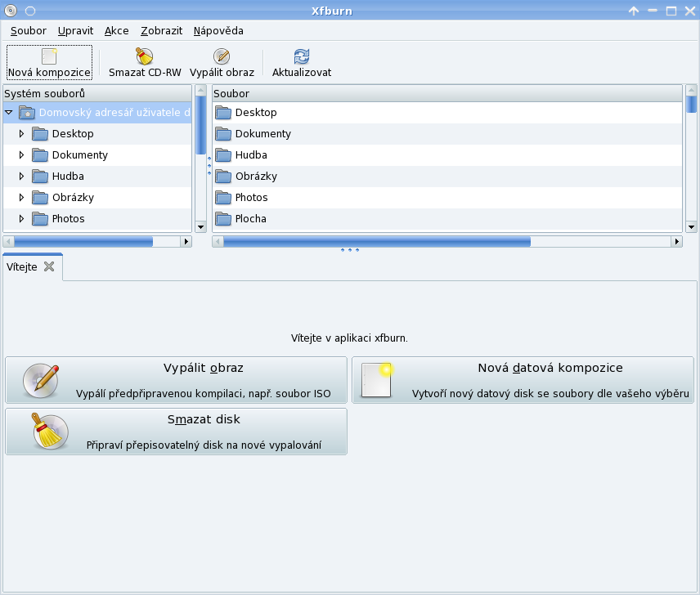This screenshot has width=700, height=595.
Task: Click the shade window up-arrow button
Action: click(x=634, y=11)
